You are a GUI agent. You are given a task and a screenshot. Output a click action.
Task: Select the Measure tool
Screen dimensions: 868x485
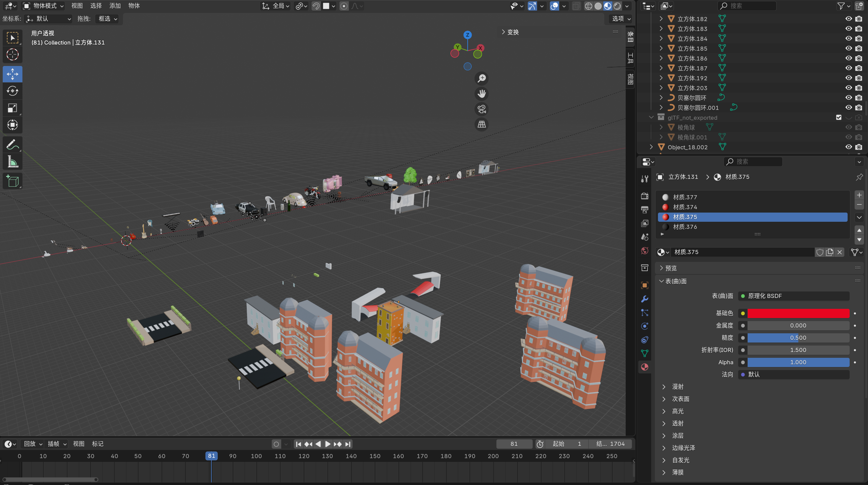(13, 162)
